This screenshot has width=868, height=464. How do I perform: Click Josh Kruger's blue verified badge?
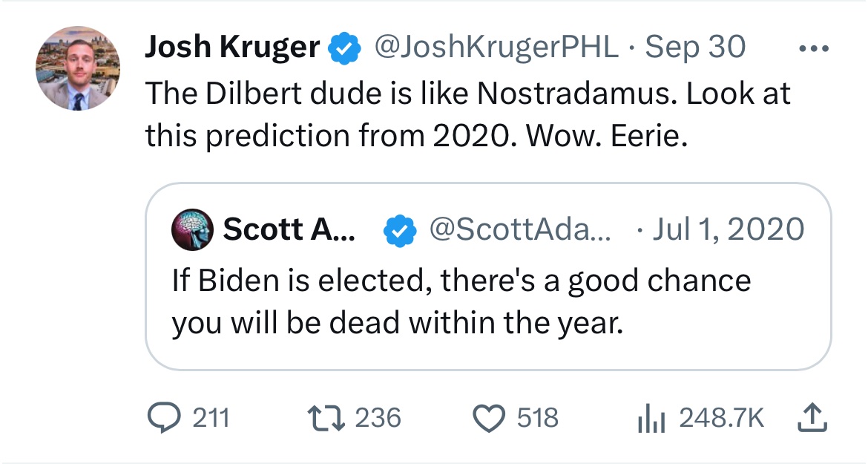point(344,48)
